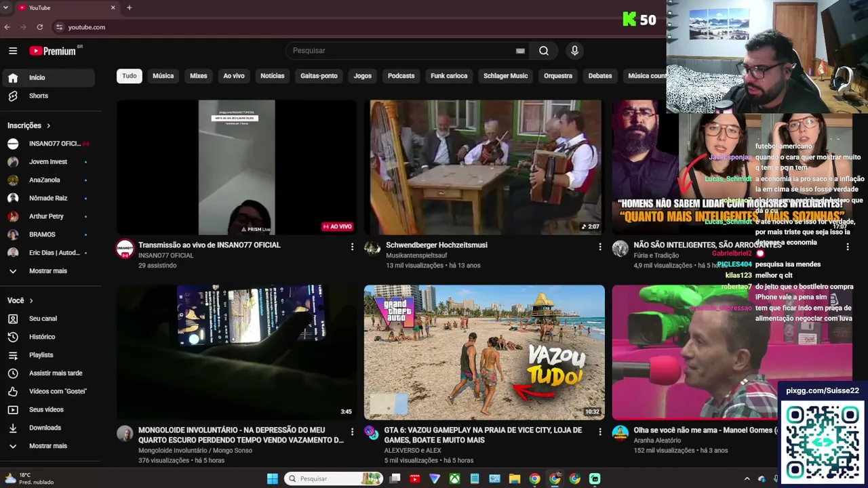Viewport: 868px width, 488px height.
Task: Select the Funk carioca filter chip
Action: [x=449, y=76]
